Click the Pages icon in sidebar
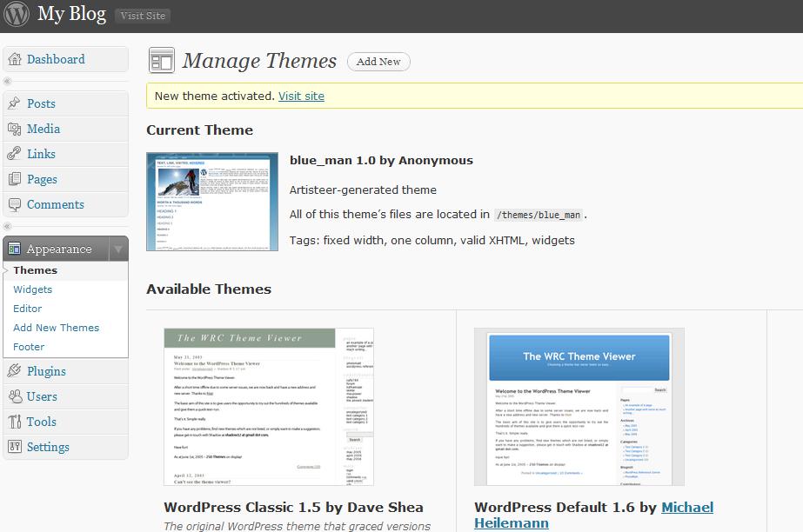Screen dimensions: 803x532 [14, 179]
